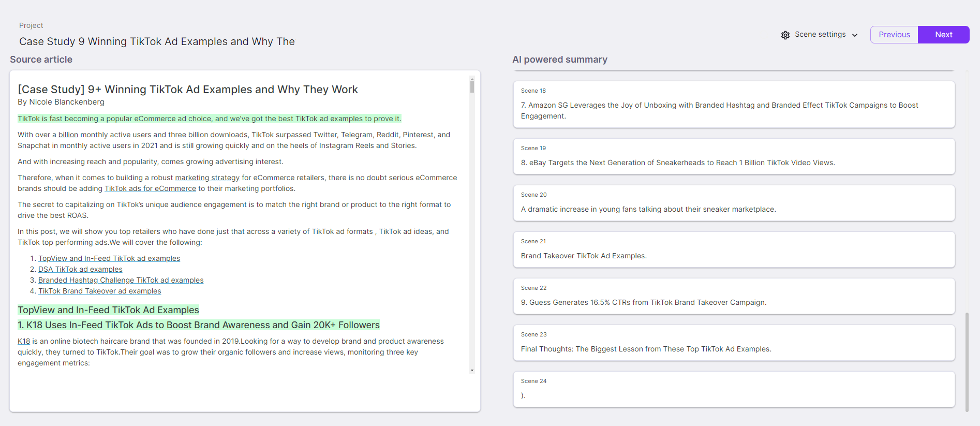The height and width of the screenshot is (426, 980).
Task: Open the 'marketing strategy' link
Action: (207, 178)
